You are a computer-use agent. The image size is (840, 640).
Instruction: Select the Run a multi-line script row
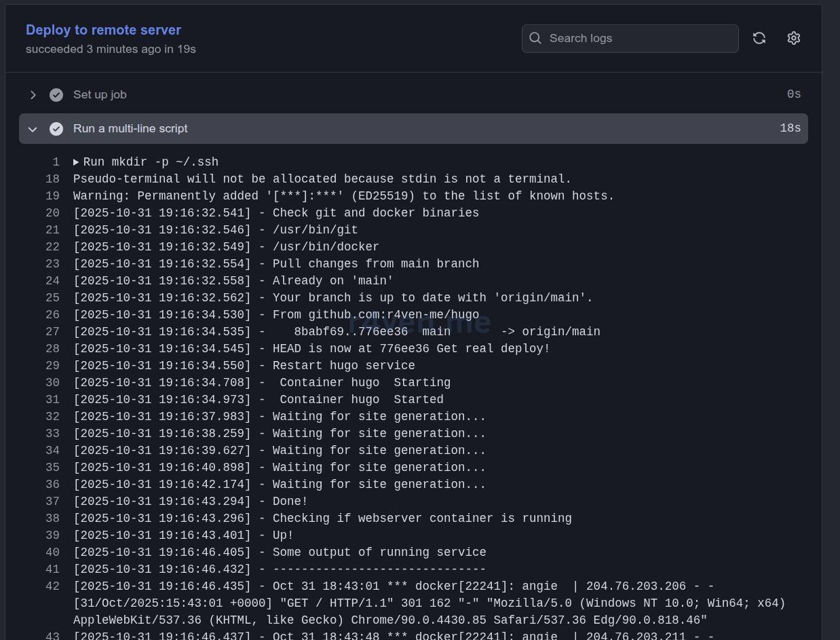pyautogui.click(x=407, y=129)
